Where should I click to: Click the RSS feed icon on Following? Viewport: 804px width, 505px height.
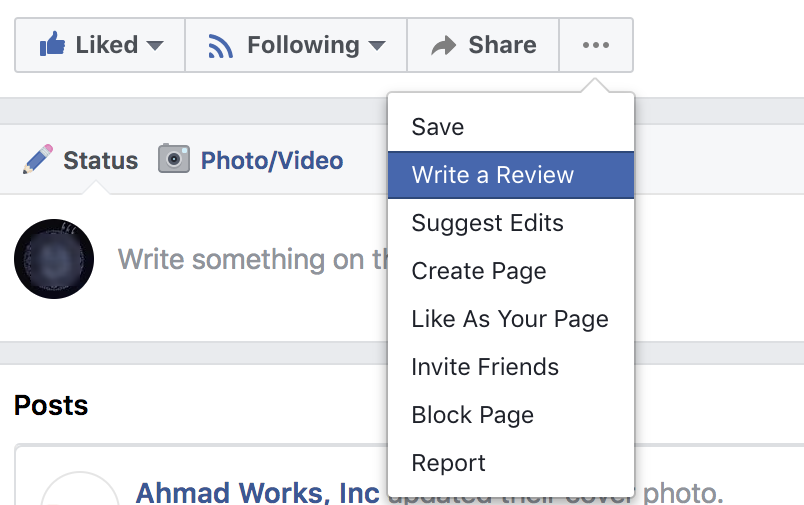click(220, 45)
